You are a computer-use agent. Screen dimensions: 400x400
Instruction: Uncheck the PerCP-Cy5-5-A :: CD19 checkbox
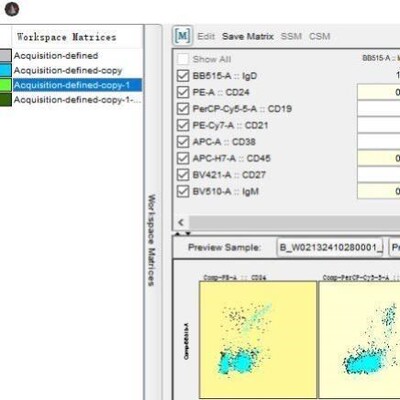[183, 109]
